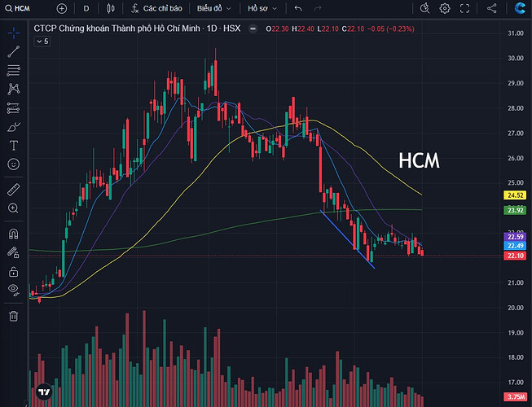The height and width of the screenshot is (407, 532).
Task: Select the ruler measurement tool
Action: 14,190
